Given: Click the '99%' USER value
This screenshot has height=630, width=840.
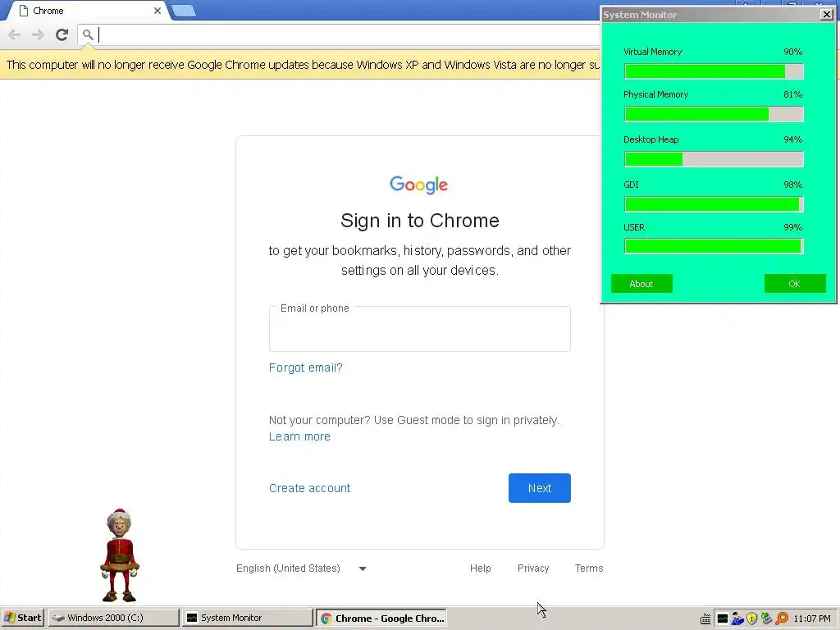Looking at the screenshot, I should click(793, 227).
